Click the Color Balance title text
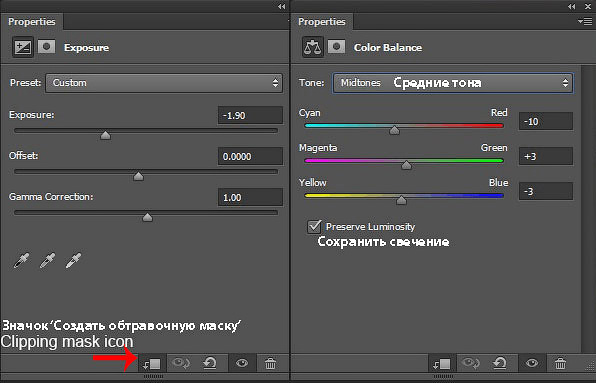Screen dimensions: 596x383 (388, 47)
